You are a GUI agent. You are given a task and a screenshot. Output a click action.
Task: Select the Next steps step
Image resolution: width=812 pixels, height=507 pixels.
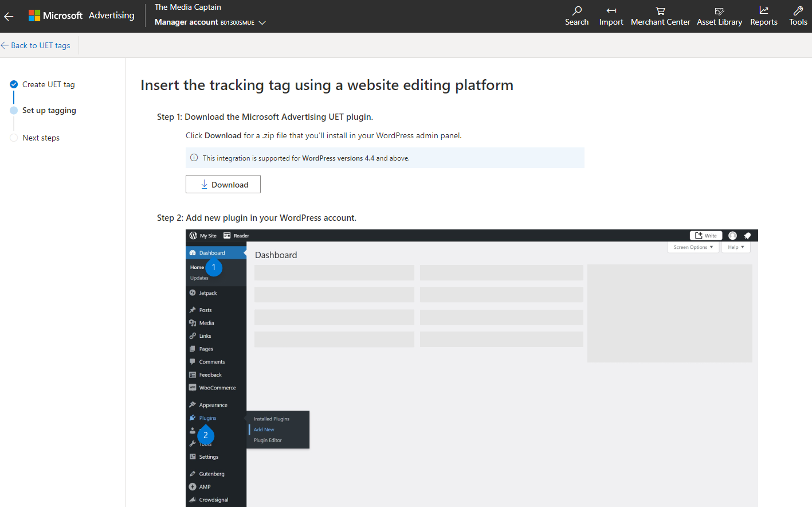(x=41, y=138)
